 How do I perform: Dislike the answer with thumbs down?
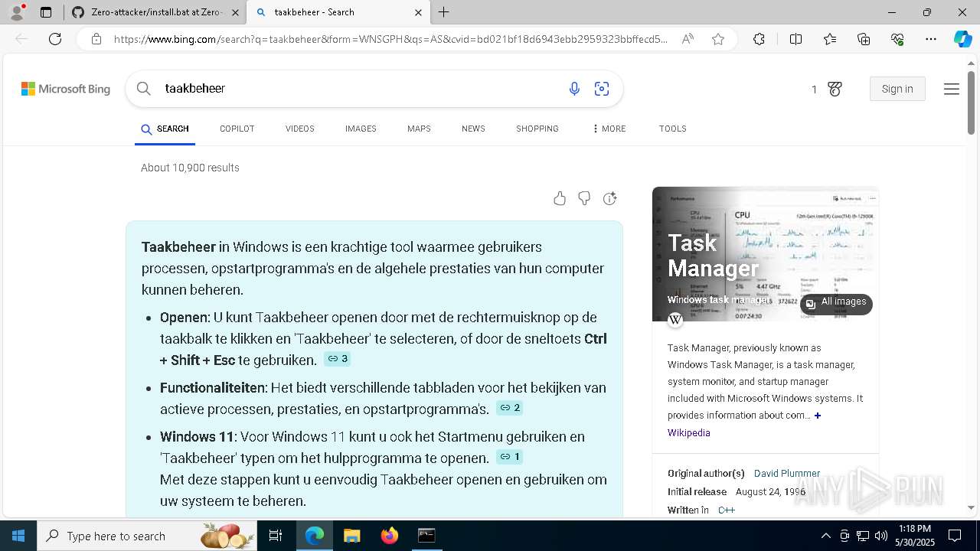pos(584,199)
